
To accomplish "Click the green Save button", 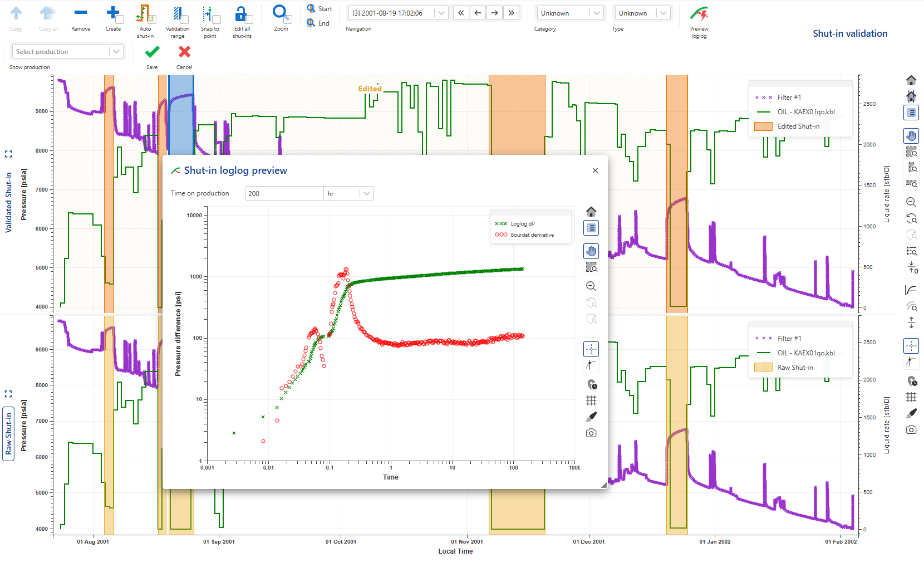I will click(152, 52).
